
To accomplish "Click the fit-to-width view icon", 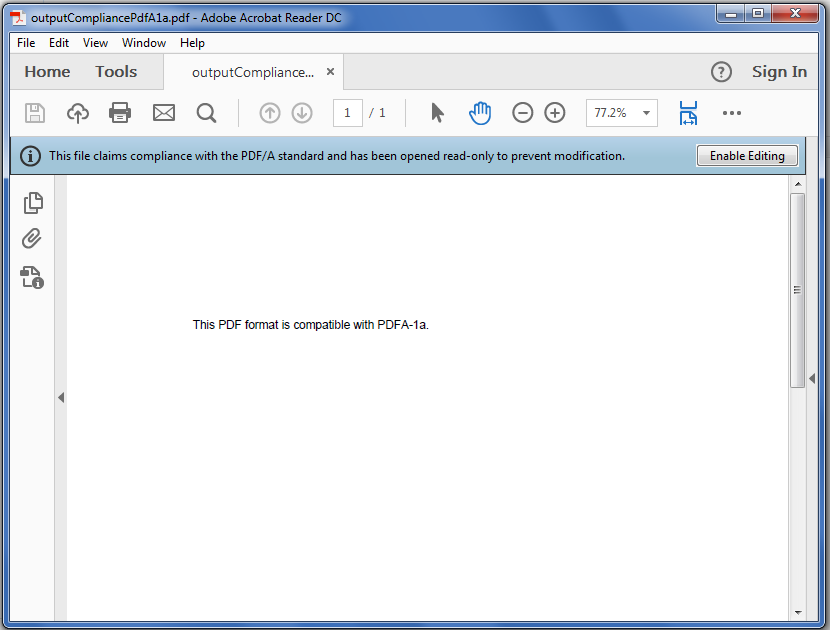I will click(688, 113).
